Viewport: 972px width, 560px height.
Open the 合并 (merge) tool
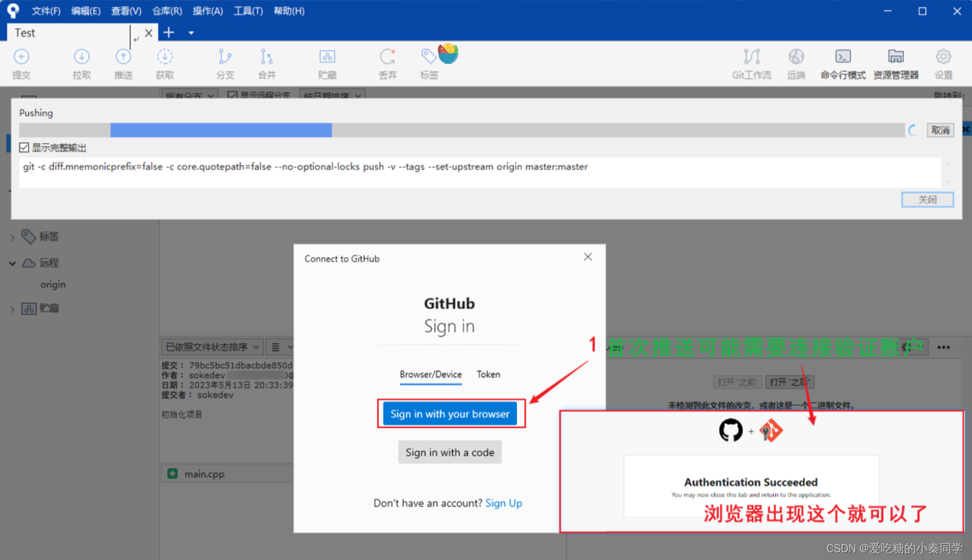pos(267,64)
